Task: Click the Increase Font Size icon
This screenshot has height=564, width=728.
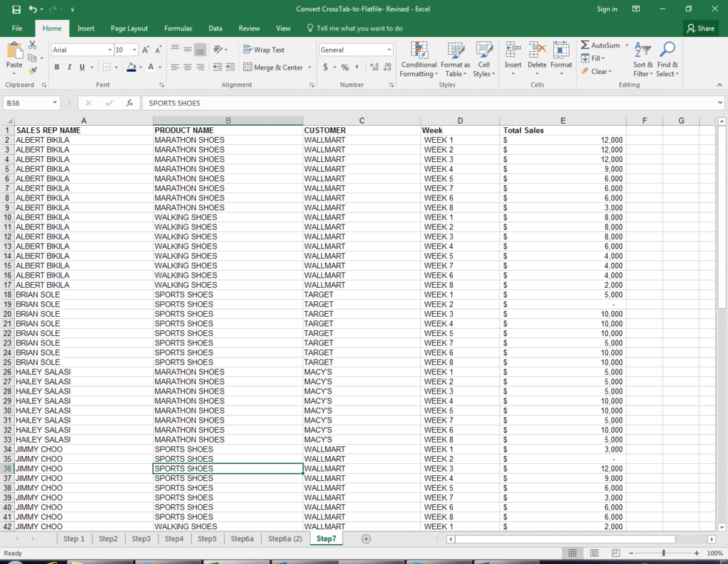Action: (146, 50)
